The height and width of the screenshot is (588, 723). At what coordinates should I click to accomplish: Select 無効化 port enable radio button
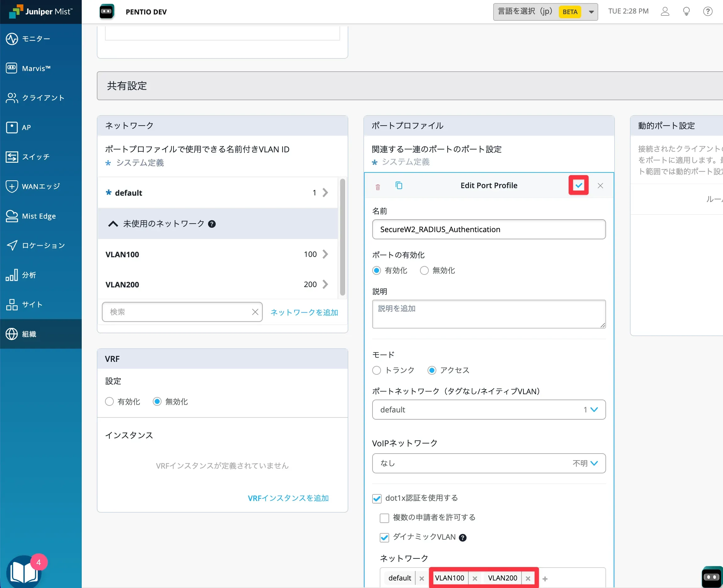[x=424, y=271]
